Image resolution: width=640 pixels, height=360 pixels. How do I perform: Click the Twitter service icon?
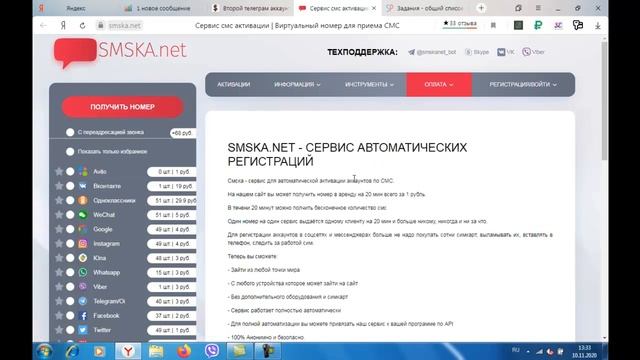coord(83,330)
